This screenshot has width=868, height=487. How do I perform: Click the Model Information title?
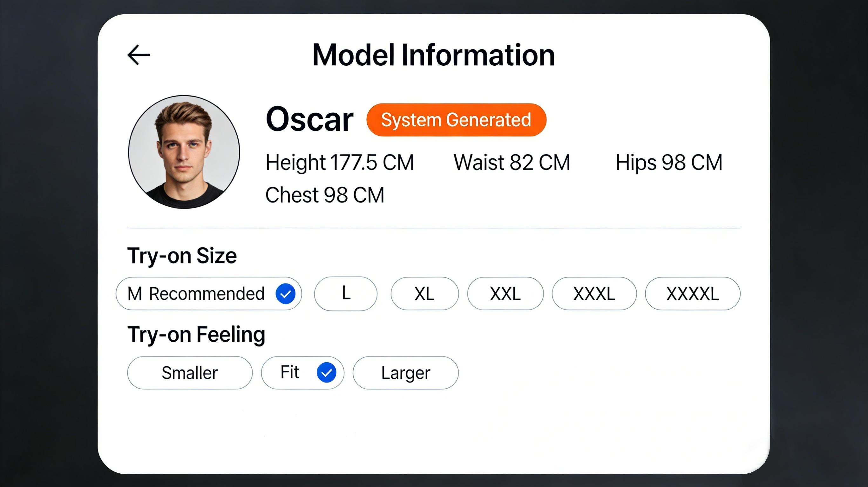433,55
